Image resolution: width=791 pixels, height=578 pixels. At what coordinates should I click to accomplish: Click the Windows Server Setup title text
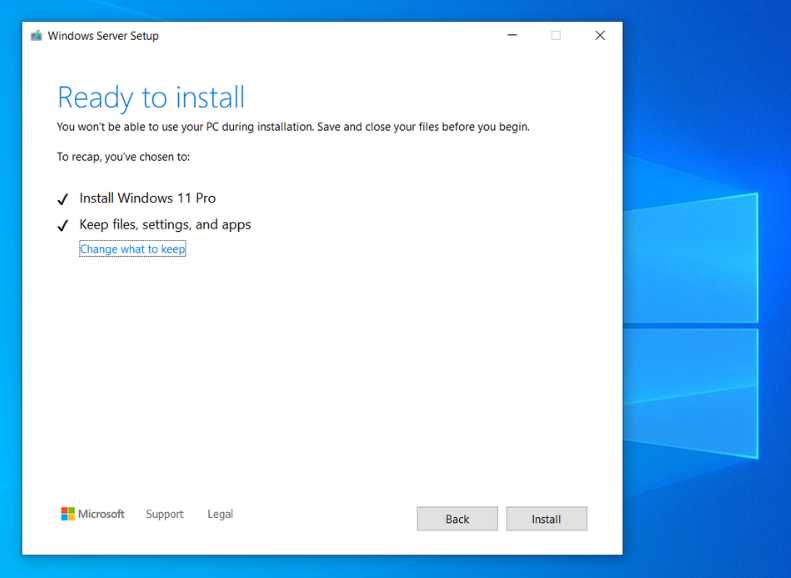tap(103, 36)
